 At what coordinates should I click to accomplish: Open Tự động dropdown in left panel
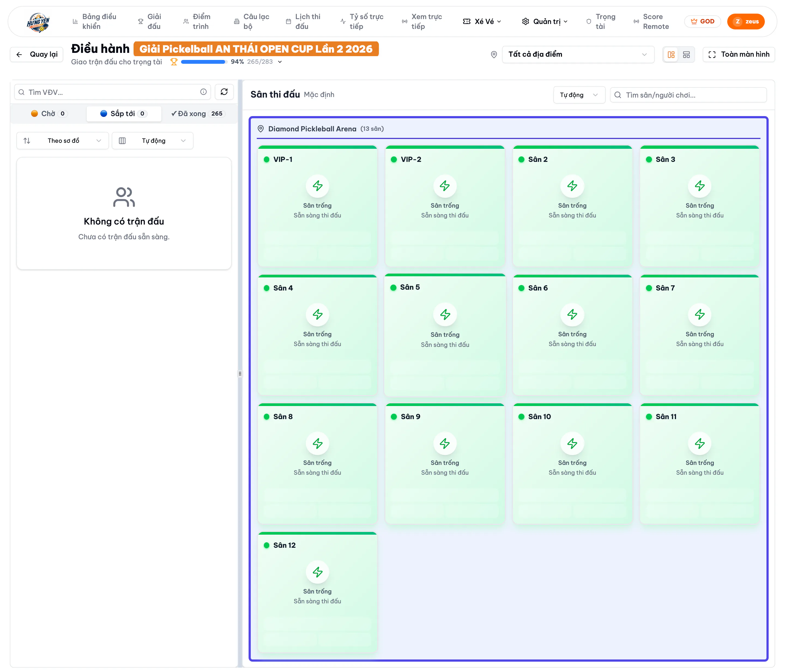pyautogui.click(x=153, y=141)
